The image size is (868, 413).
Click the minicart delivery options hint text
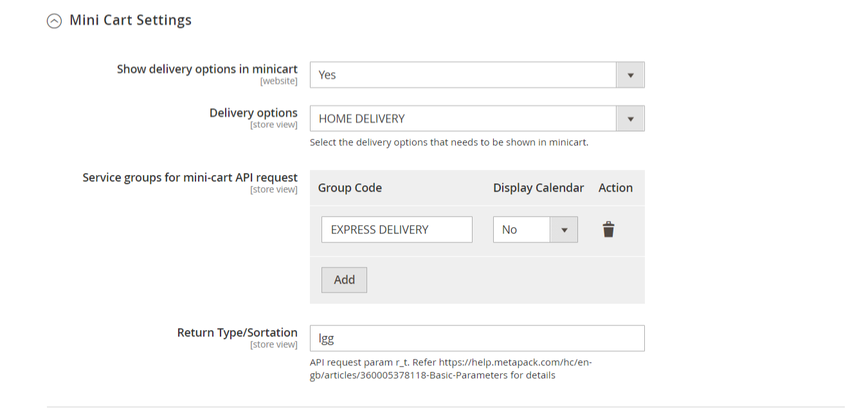pyautogui.click(x=449, y=142)
